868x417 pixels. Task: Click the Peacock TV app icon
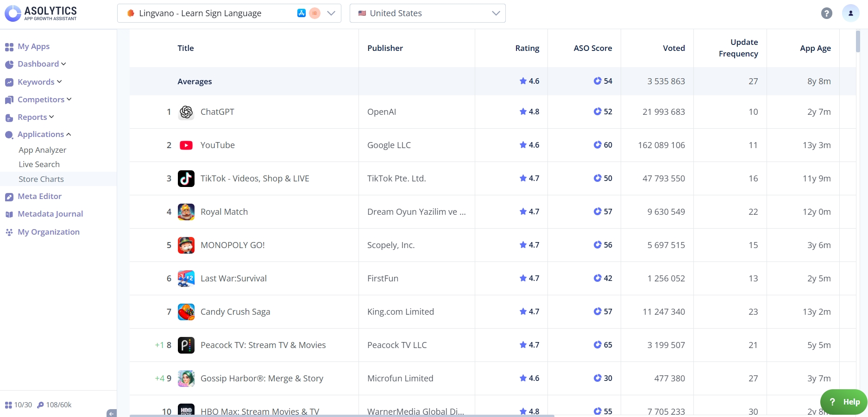186,345
